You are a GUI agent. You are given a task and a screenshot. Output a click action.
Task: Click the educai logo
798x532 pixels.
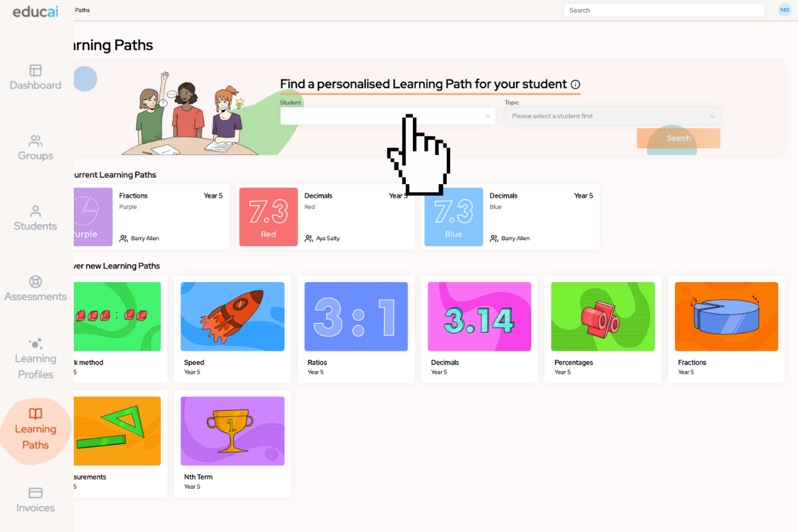35,10
